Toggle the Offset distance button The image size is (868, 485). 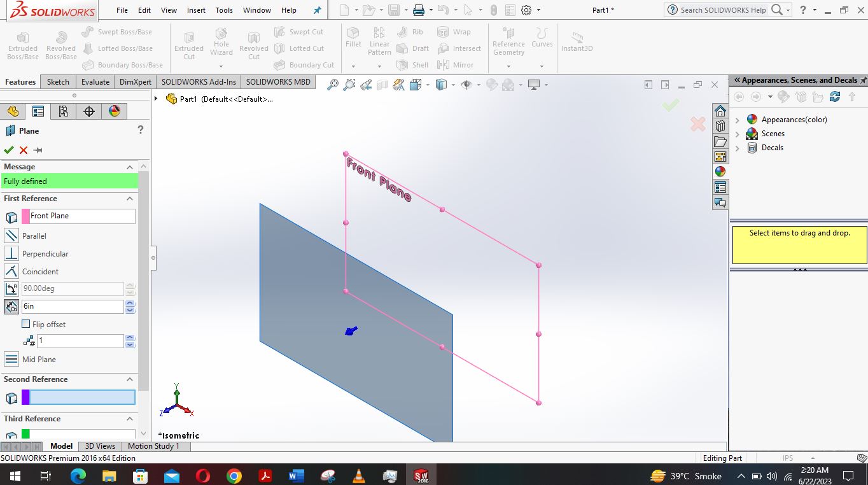point(11,306)
